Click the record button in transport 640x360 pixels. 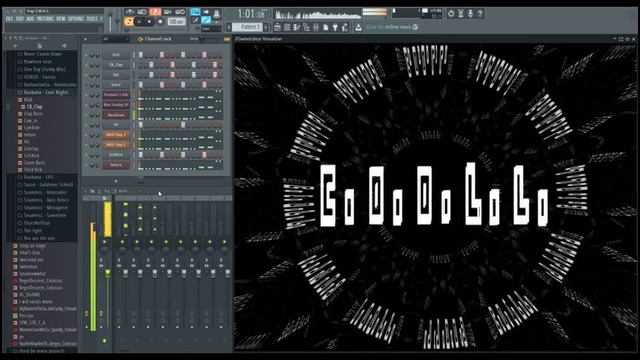click(160, 22)
